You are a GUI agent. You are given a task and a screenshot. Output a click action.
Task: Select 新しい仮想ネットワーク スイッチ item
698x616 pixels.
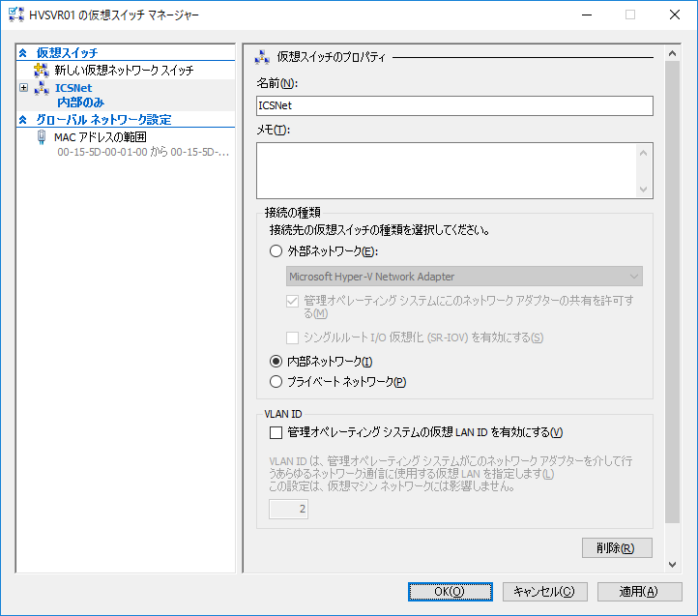(x=126, y=70)
